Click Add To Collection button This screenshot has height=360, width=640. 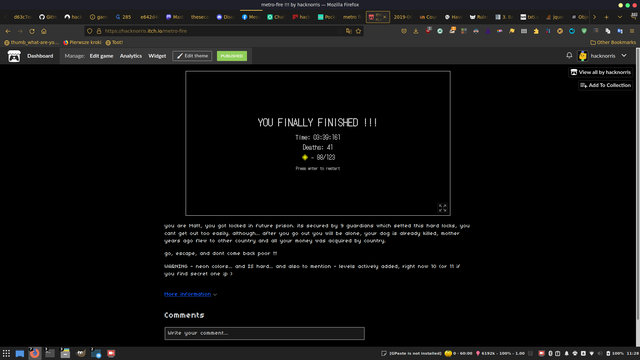pos(605,85)
